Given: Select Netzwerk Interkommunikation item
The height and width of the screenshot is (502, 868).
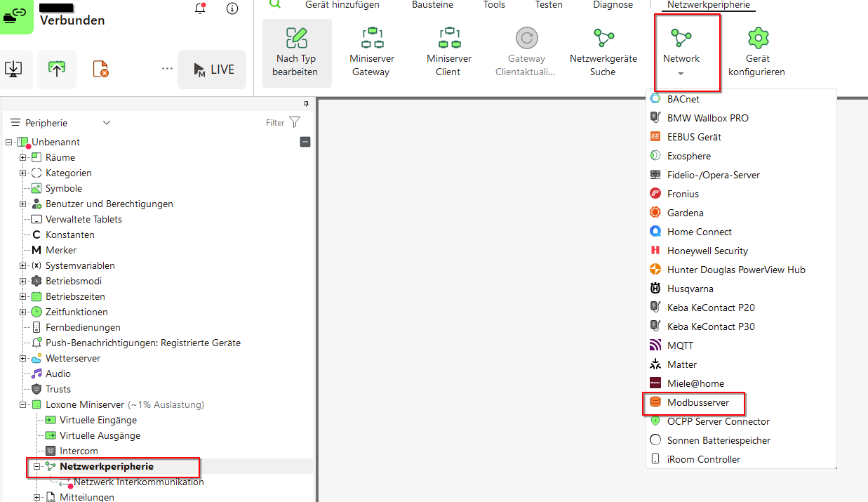Looking at the screenshot, I should click(139, 482).
